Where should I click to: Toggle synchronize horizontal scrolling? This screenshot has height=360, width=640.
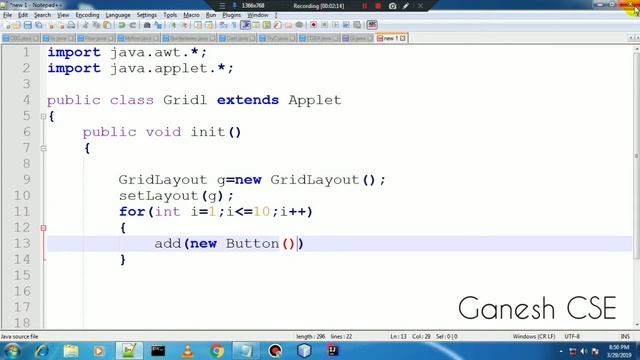coord(209,25)
